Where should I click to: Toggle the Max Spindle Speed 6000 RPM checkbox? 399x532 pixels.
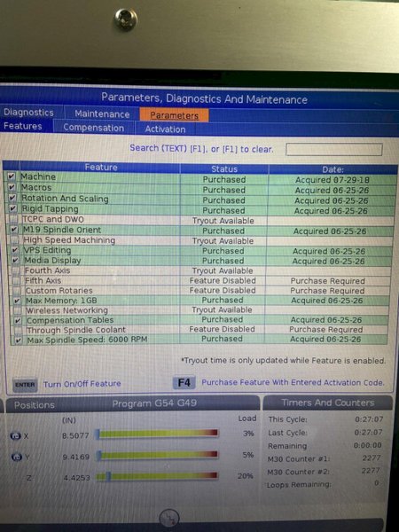[x=19, y=340]
